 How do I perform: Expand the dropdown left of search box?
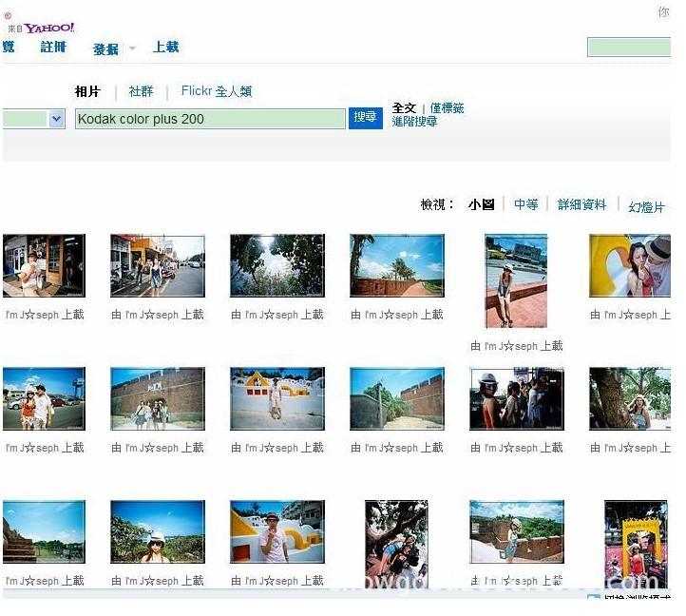56,119
